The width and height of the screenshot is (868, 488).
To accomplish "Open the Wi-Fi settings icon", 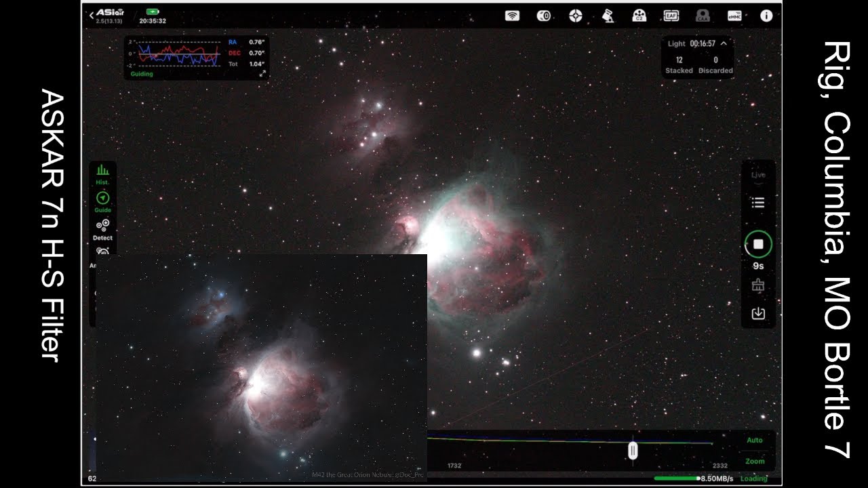I will (x=512, y=16).
